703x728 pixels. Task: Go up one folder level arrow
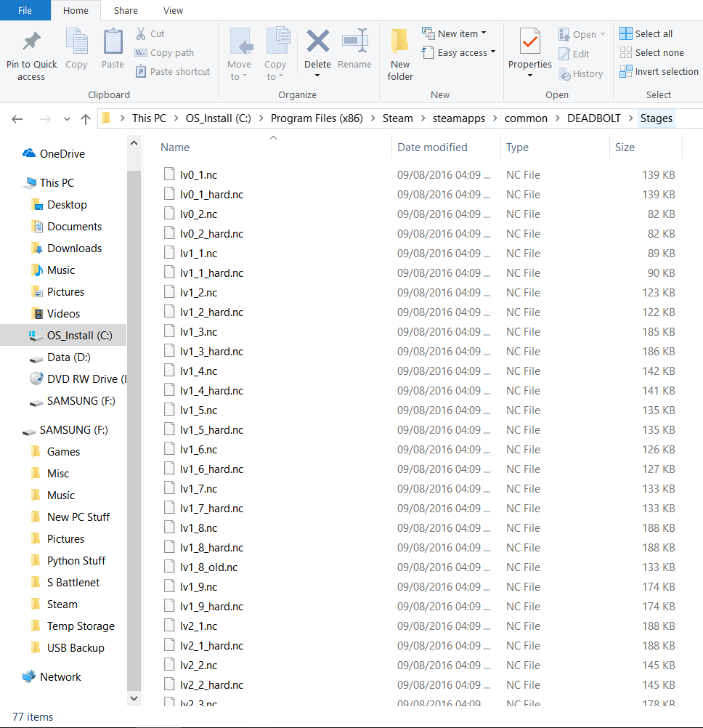point(86,119)
